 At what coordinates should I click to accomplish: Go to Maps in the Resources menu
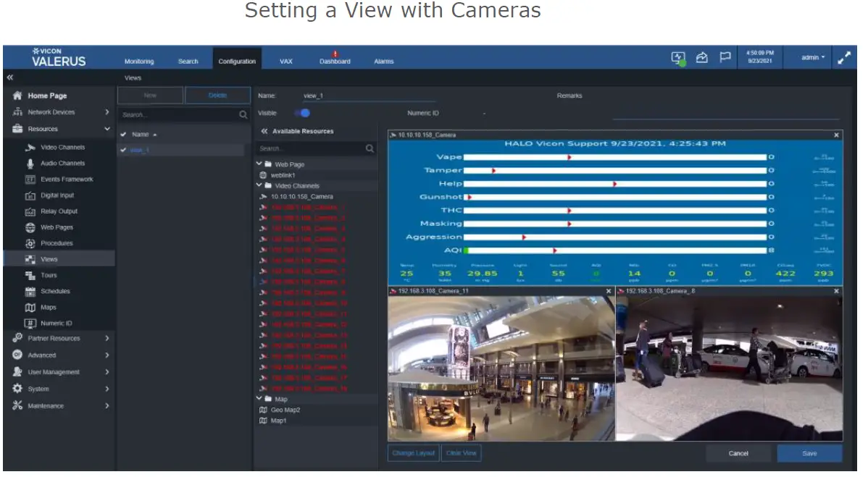(49, 308)
